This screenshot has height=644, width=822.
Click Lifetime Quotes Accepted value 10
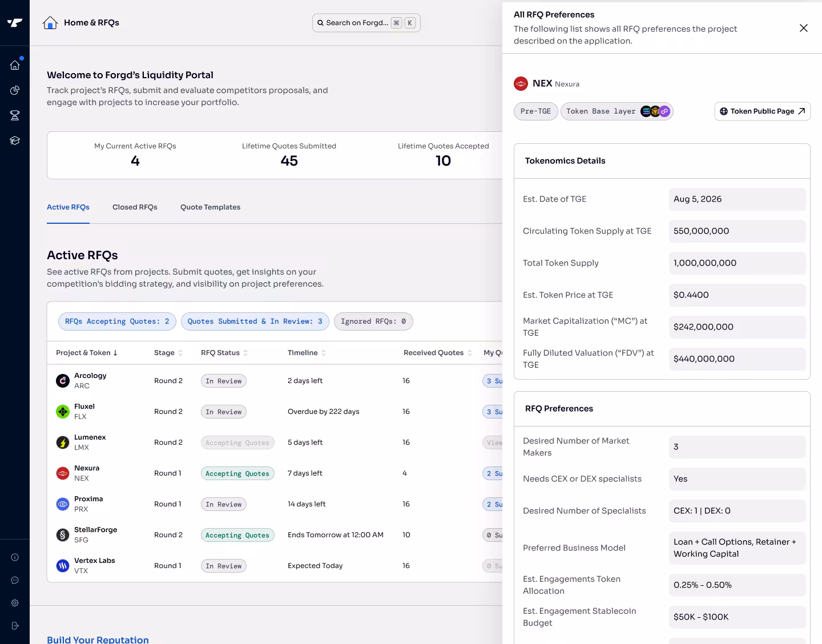(443, 161)
